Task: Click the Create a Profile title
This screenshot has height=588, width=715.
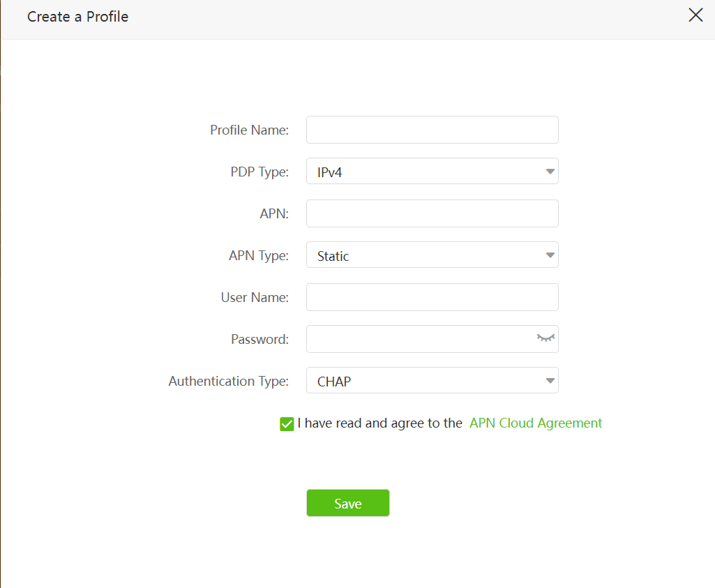Action: coord(77,17)
